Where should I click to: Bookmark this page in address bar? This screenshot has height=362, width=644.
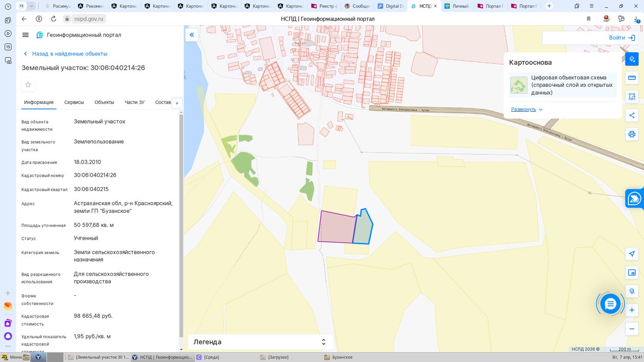(588, 19)
